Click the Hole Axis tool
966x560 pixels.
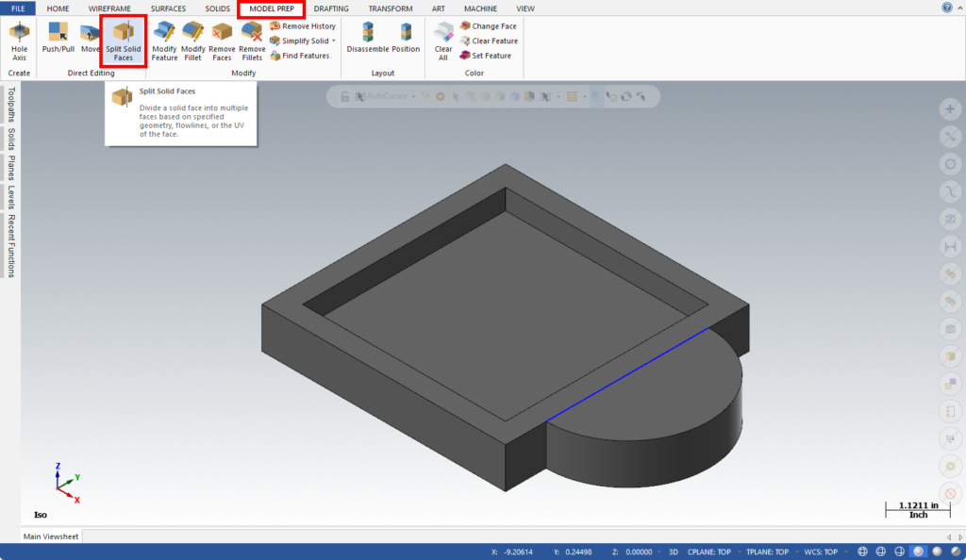coord(19,41)
